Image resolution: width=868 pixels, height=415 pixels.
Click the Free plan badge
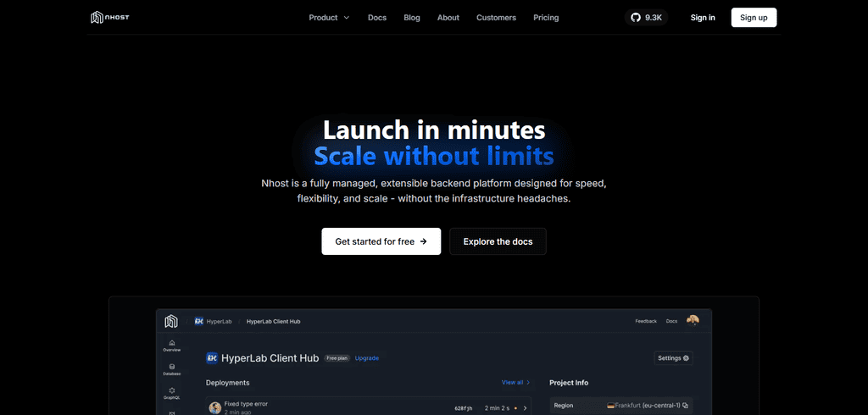coord(337,358)
